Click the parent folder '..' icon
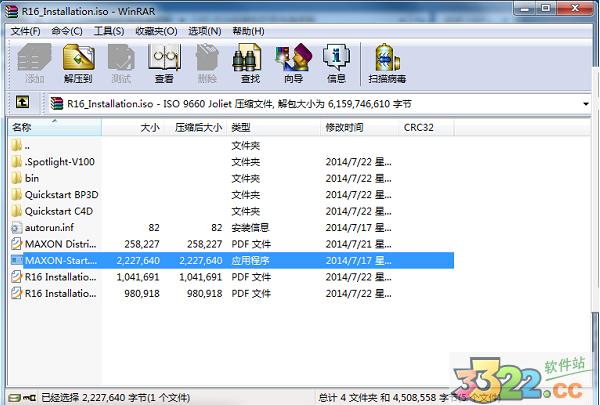This screenshot has width=600, height=405. [x=16, y=145]
